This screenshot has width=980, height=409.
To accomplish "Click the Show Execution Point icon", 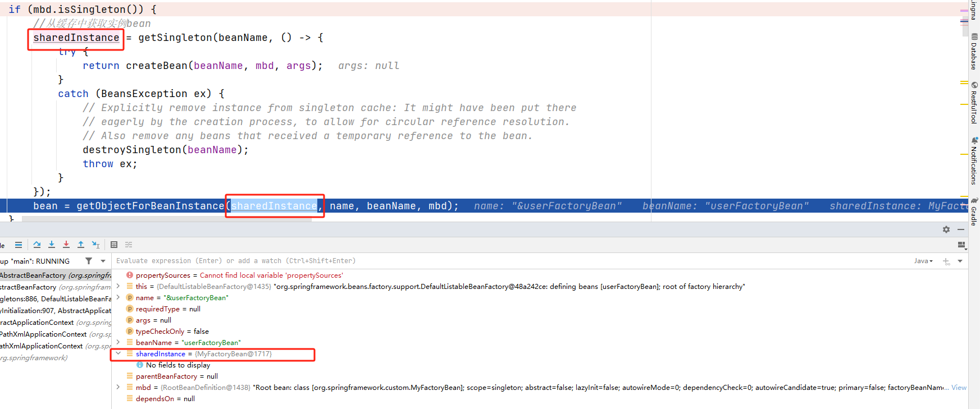I will click(19, 245).
